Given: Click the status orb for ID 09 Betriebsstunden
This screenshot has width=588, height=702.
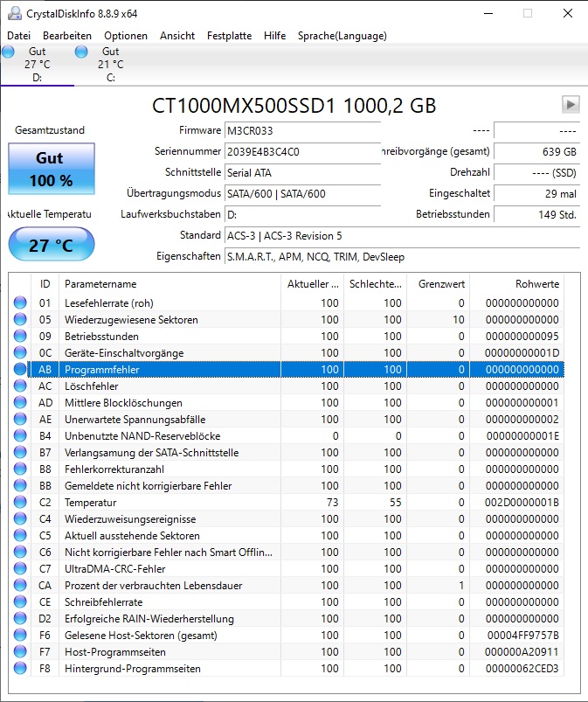Looking at the screenshot, I should 20,337.
